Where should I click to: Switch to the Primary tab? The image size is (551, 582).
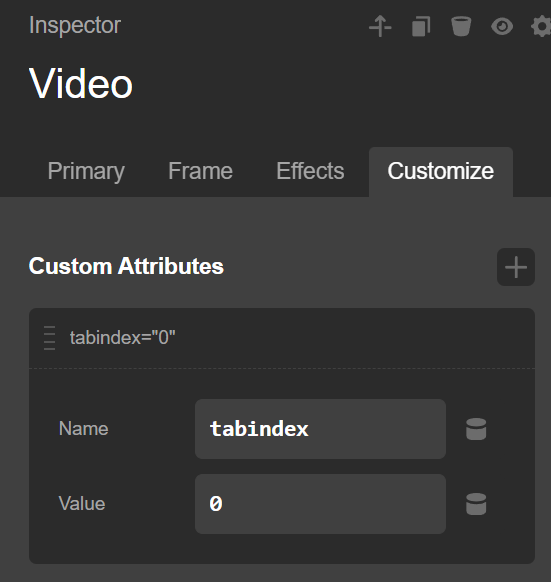click(86, 171)
